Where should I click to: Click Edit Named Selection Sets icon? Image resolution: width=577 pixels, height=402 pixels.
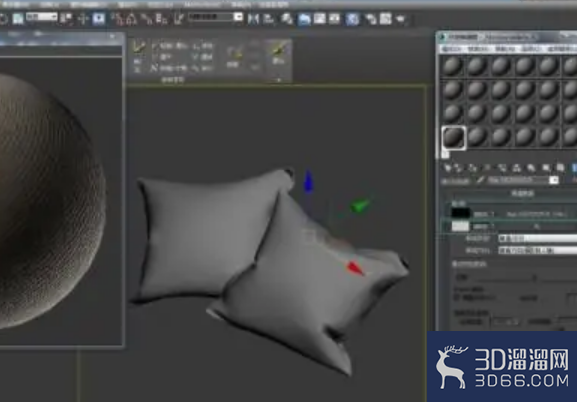(x=179, y=18)
